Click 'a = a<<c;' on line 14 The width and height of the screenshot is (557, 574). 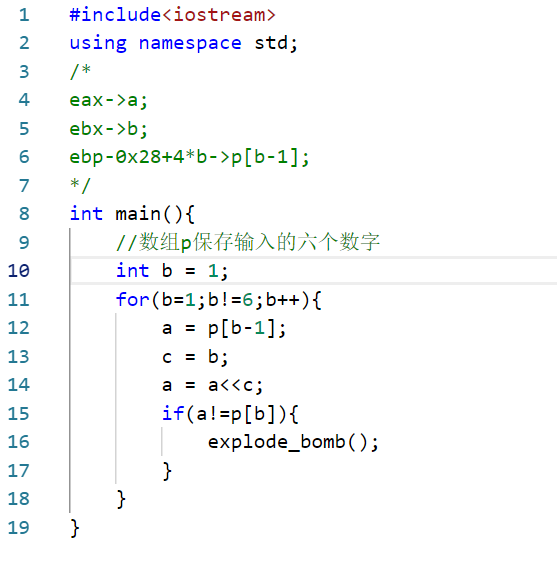point(213,385)
